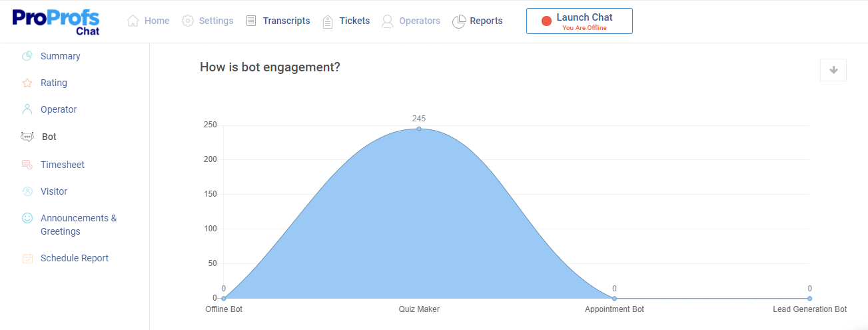Viewport: 868px width, 330px height.
Task: Toggle the red offline status indicator
Action: [547, 21]
